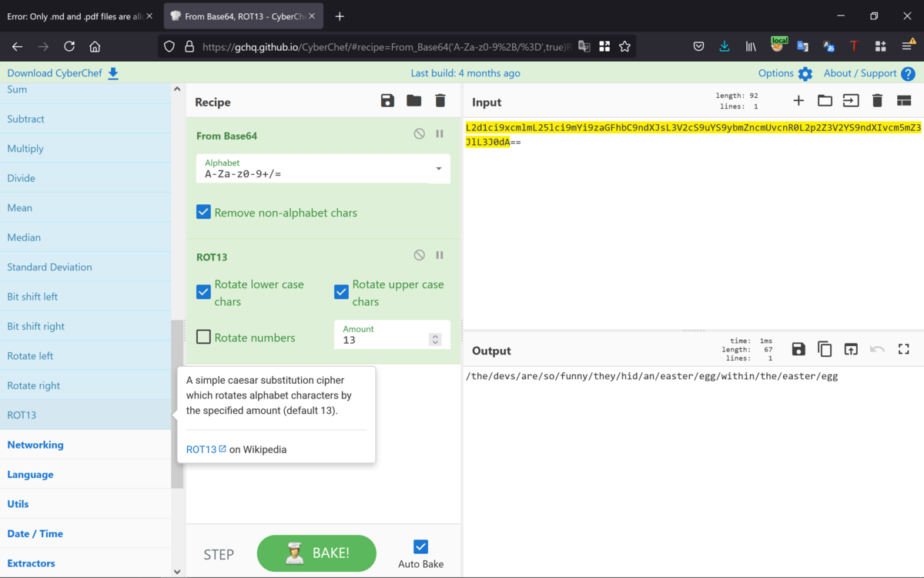The width and height of the screenshot is (924, 578).
Task: Open the About / Support link
Action: (x=860, y=73)
